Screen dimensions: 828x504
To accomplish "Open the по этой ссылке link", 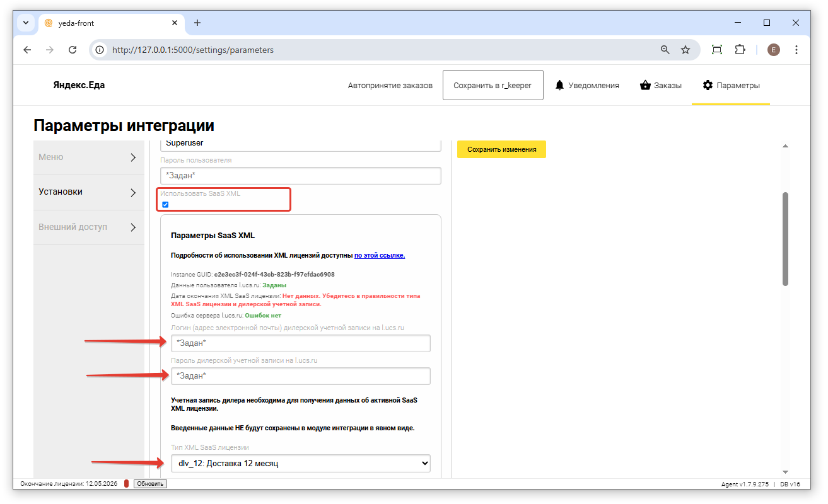I will 380,255.
